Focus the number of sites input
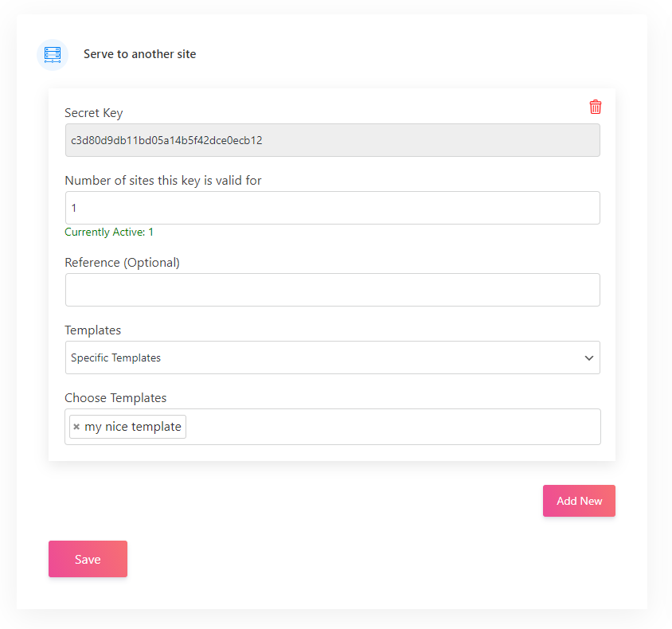Viewport: 672px width, 629px height. (x=332, y=208)
